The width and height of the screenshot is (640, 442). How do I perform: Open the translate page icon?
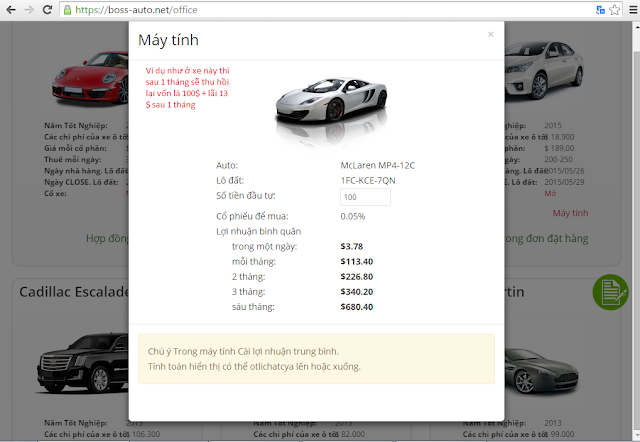(x=600, y=10)
